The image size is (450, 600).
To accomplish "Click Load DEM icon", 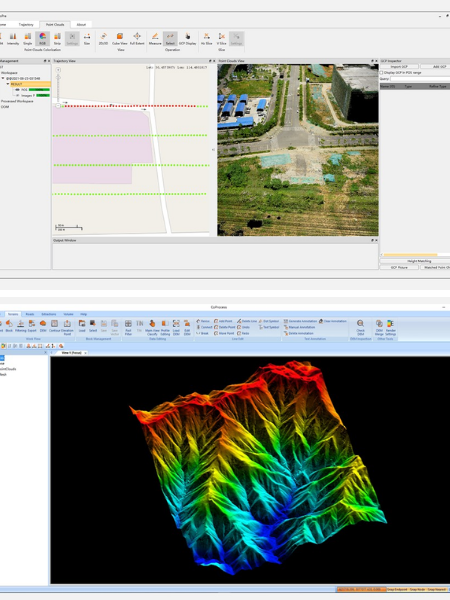I will click(x=176, y=328).
